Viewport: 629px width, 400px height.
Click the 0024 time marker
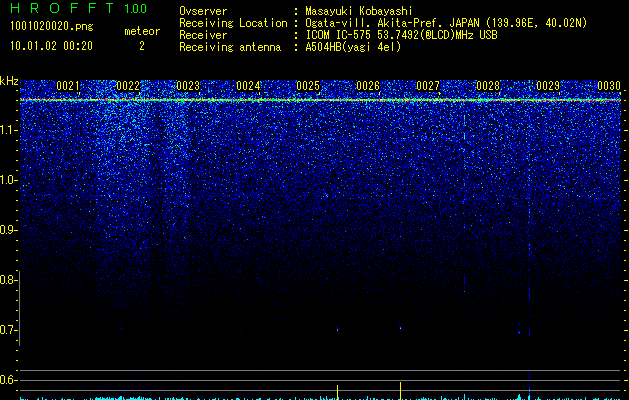click(x=248, y=86)
